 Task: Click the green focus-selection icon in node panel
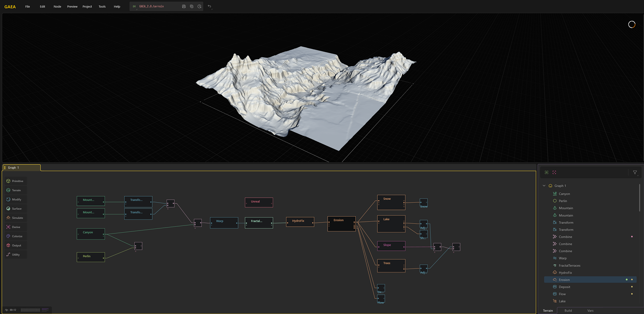546,172
